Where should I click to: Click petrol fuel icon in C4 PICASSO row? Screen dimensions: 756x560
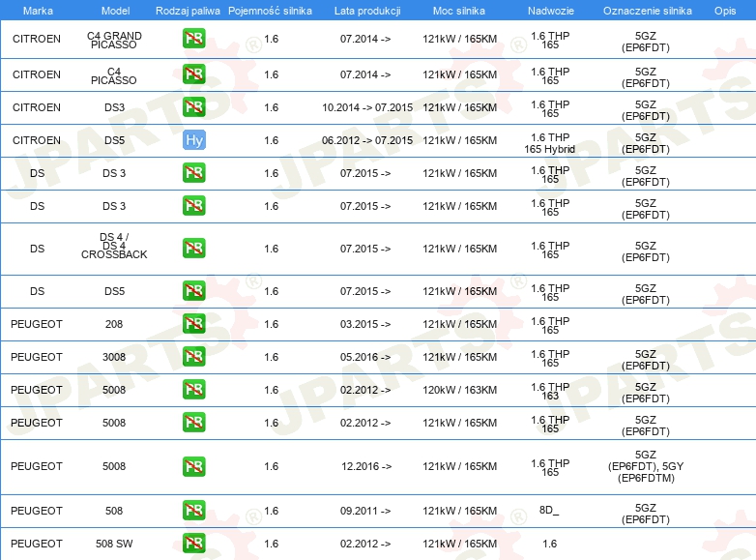coord(193,74)
